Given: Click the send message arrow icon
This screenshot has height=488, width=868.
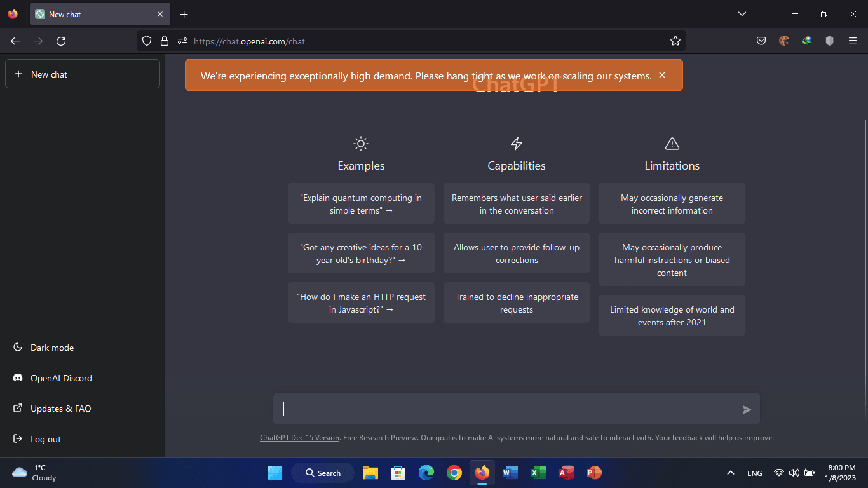Looking at the screenshot, I should [x=747, y=409].
